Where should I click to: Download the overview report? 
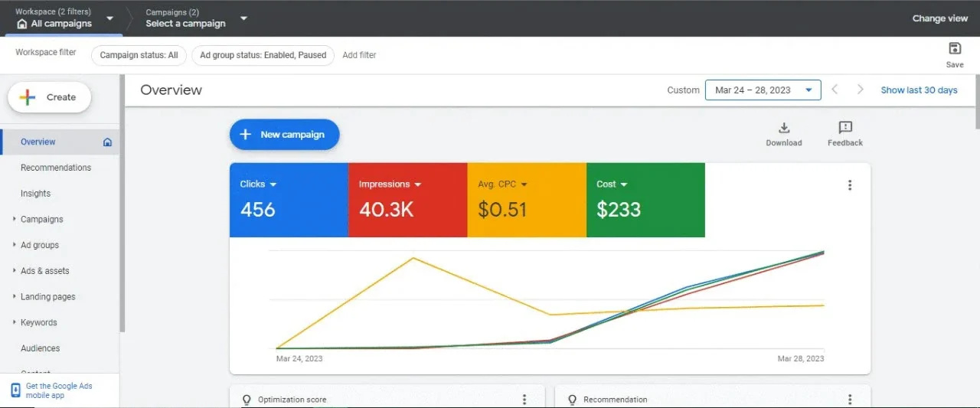[784, 134]
